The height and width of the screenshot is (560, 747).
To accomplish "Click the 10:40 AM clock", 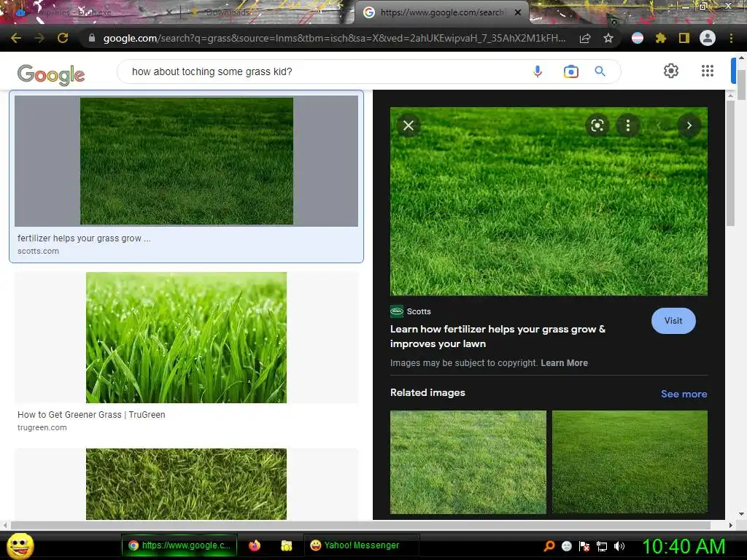I will click(x=684, y=546).
